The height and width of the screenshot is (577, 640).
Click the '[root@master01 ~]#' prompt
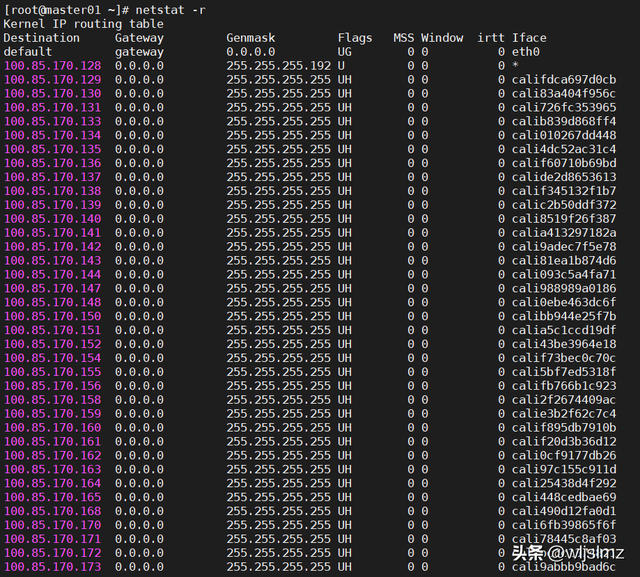coord(66,10)
